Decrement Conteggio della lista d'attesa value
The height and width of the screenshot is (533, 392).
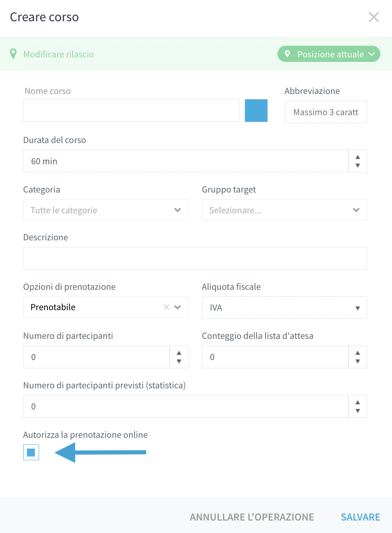click(358, 361)
